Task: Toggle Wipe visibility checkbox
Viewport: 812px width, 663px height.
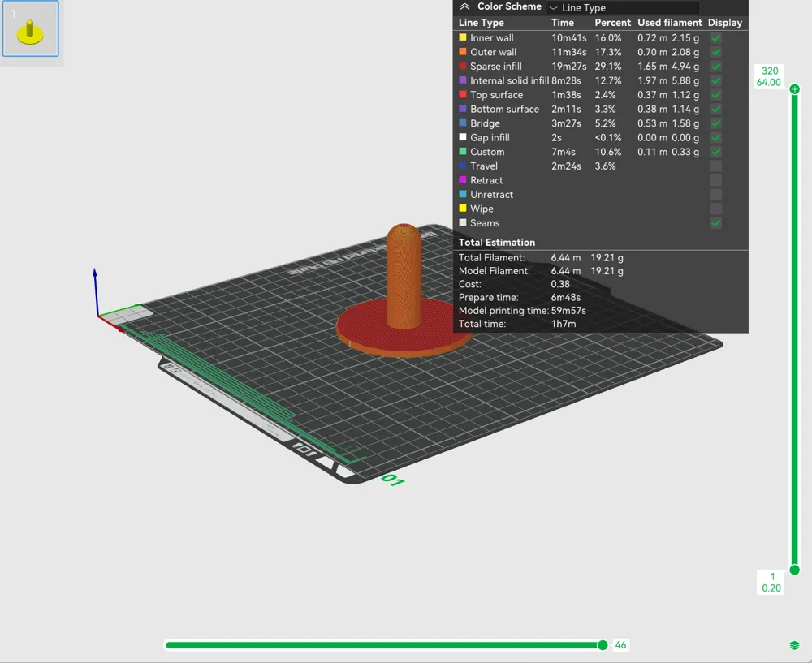Action: click(x=715, y=209)
